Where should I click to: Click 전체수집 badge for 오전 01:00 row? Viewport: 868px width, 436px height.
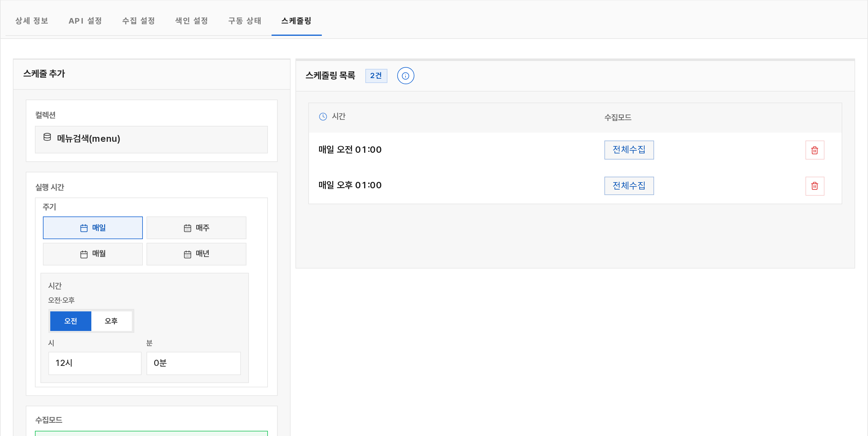629,150
